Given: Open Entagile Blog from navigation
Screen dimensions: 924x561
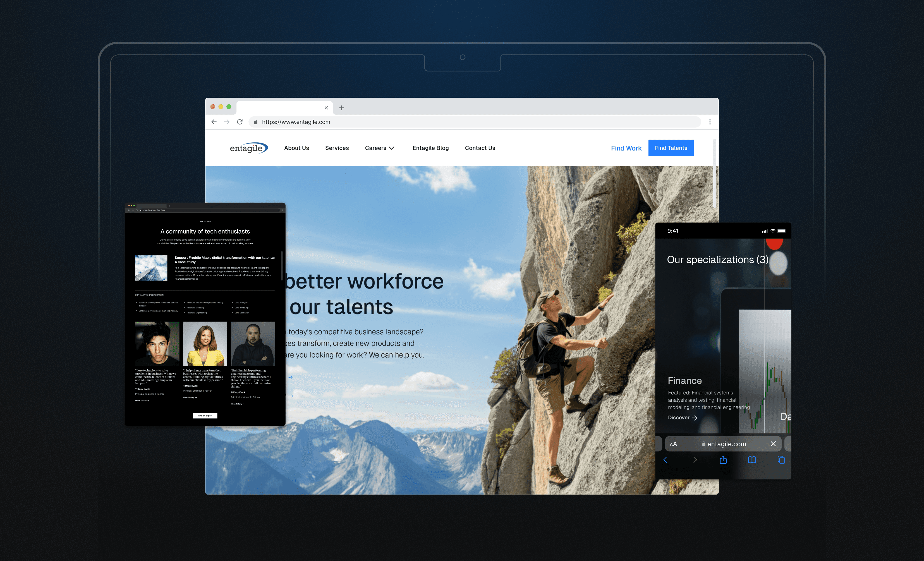Looking at the screenshot, I should [430, 148].
